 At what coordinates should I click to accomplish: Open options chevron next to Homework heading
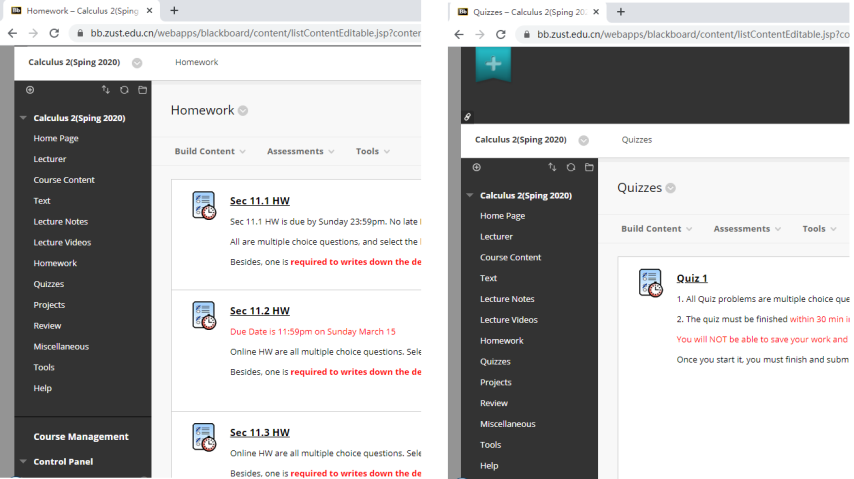click(x=243, y=111)
